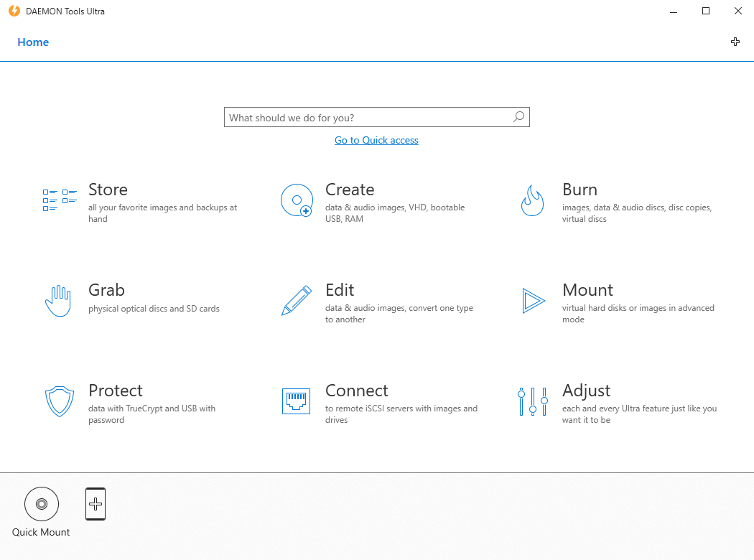Select the Protect heading
The image size is (754, 560).
coord(116,391)
